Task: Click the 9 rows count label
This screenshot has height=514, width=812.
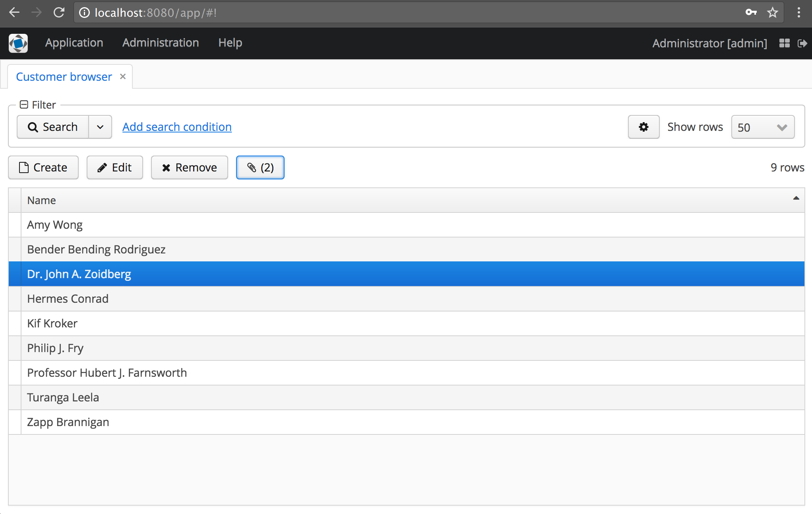Action: pyautogui.click(x=787, y=167)
